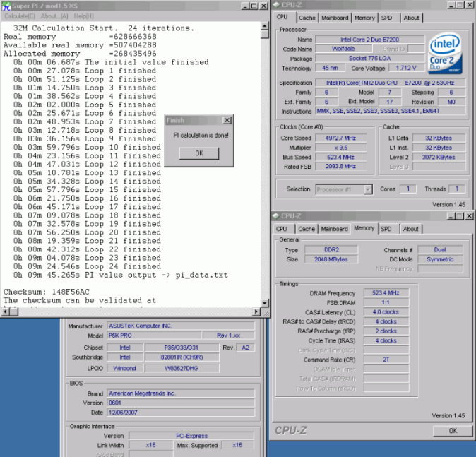
Task: Select the CPU tab in top CPU-Z window
Action: tap(282, 17)
